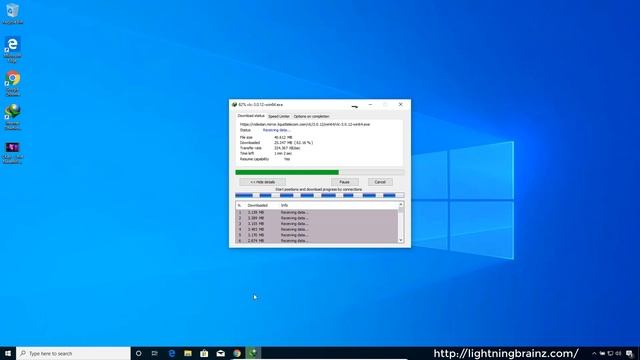Open the Mail app from the taskbar

coord(220,353)
